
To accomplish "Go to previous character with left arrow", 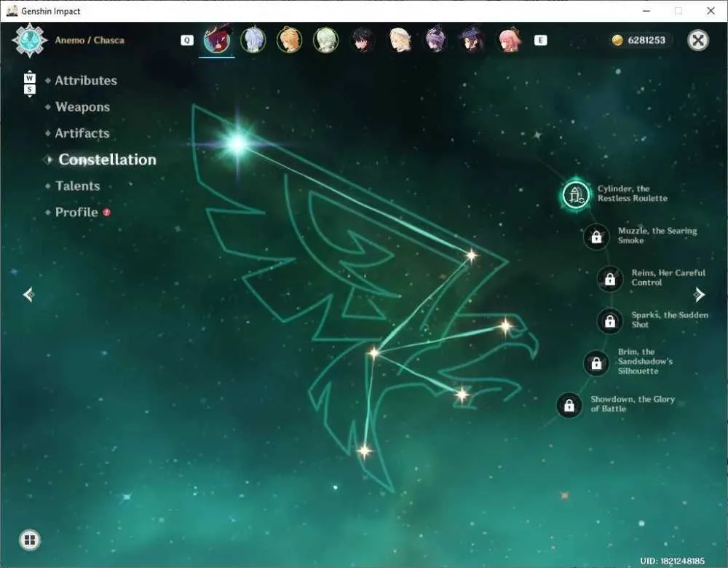I will (28, 294).
